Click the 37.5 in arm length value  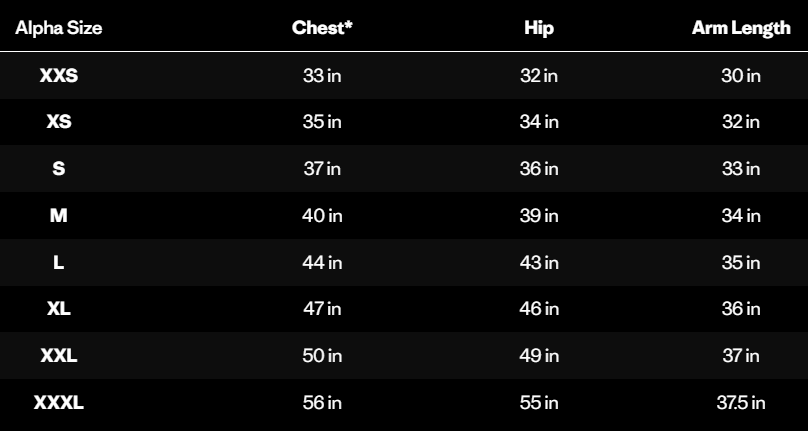[x=741, y=403]
